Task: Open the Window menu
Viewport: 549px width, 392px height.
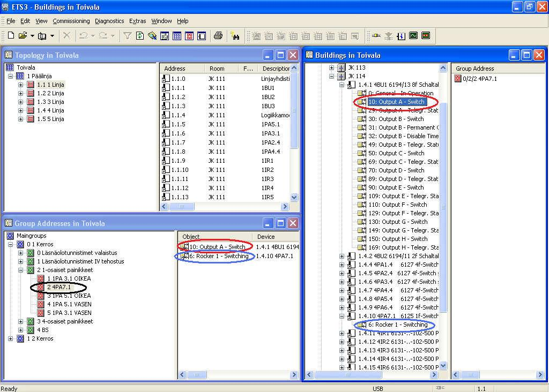Action: [x=161, y=21]
